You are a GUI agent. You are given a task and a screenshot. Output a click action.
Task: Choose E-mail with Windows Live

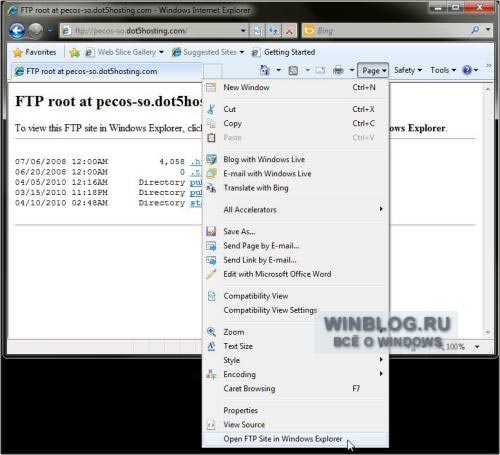[295, 174]
